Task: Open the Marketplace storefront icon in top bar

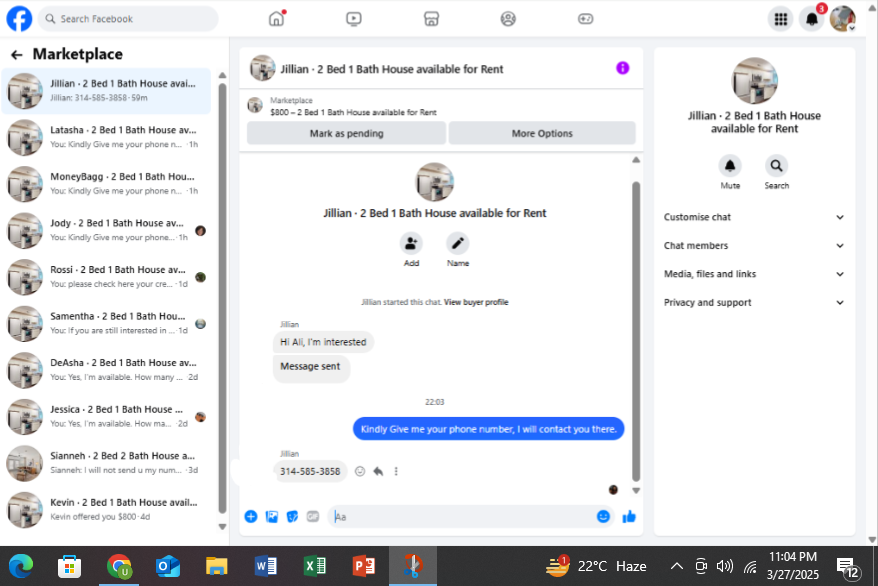Action: [x=431, y=18]
